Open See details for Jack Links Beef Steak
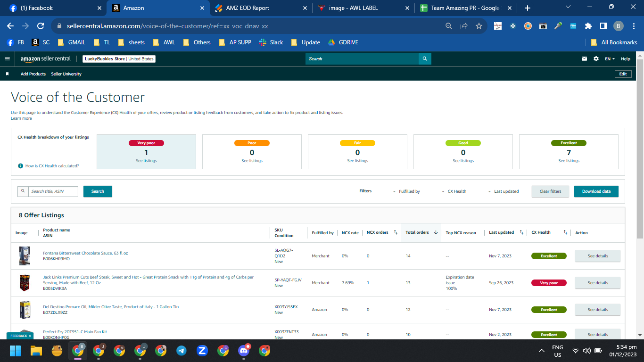The width and height of the screenshot is (644, 362). click(x=598, y=283)
